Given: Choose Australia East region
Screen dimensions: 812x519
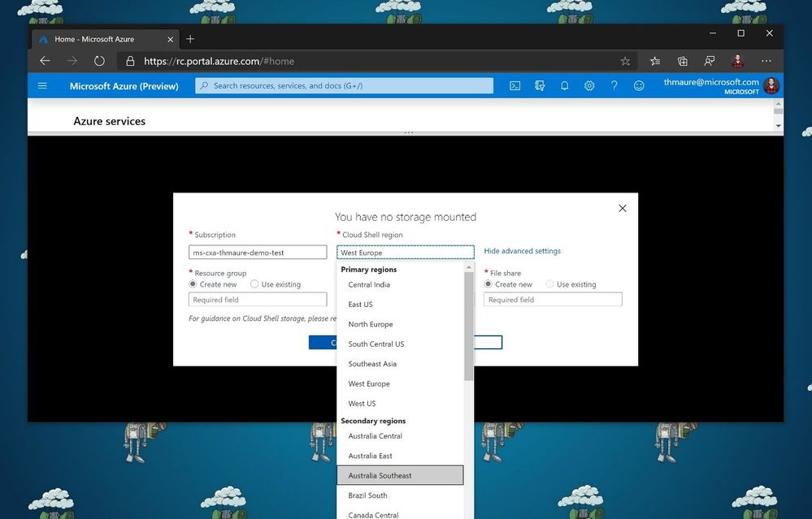Looking at the screenshot, I should coord(400,456).
